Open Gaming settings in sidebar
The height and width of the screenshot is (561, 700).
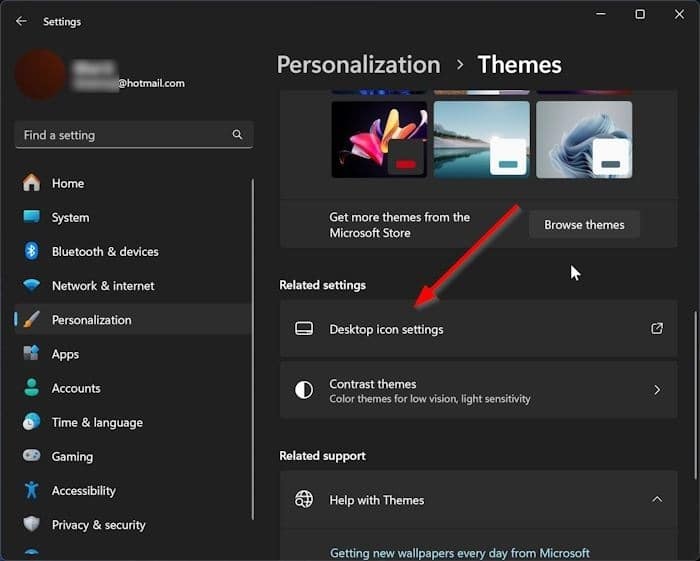pos(72,457)
